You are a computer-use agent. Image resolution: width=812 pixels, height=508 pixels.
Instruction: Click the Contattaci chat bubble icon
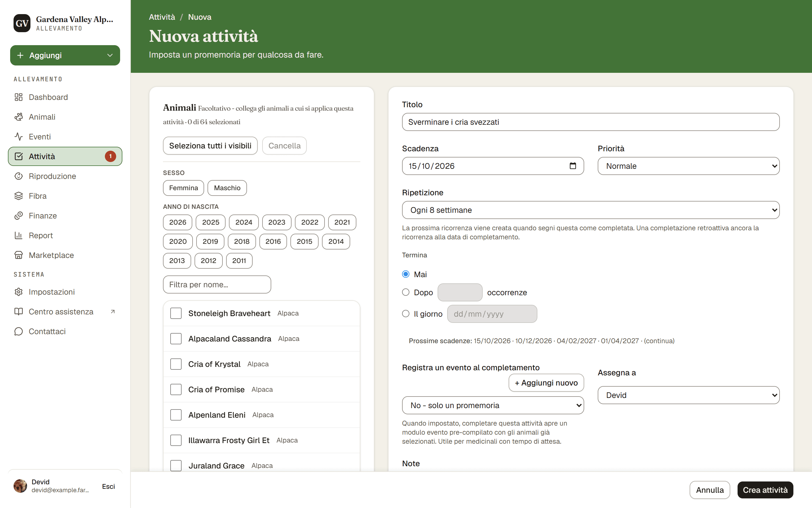point(18,332)
